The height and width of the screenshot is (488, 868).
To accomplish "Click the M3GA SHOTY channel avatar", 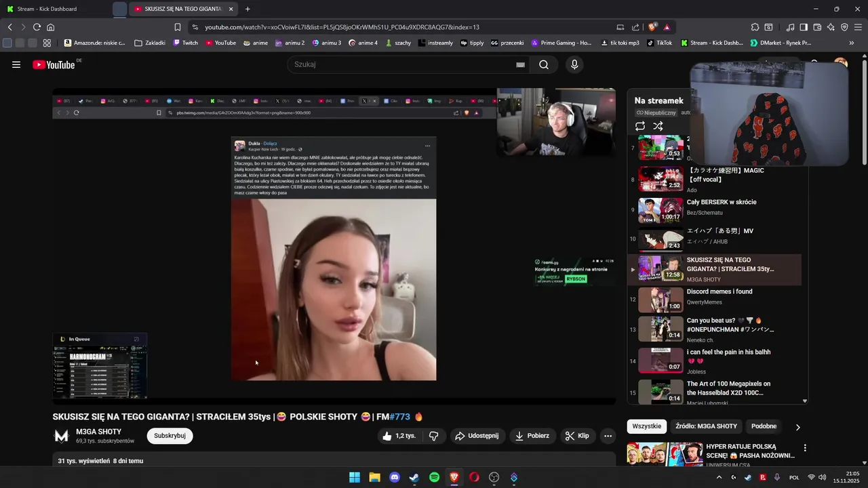I will coord(62,436).
